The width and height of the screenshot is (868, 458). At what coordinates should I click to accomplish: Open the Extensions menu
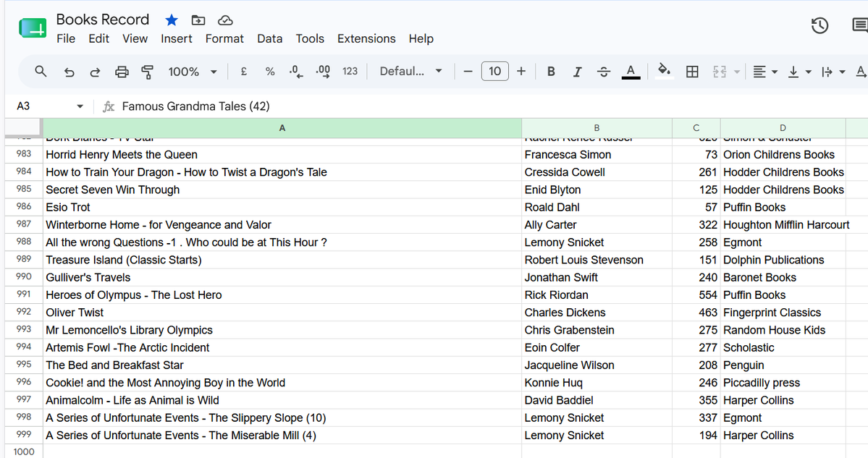pos(366,39)
